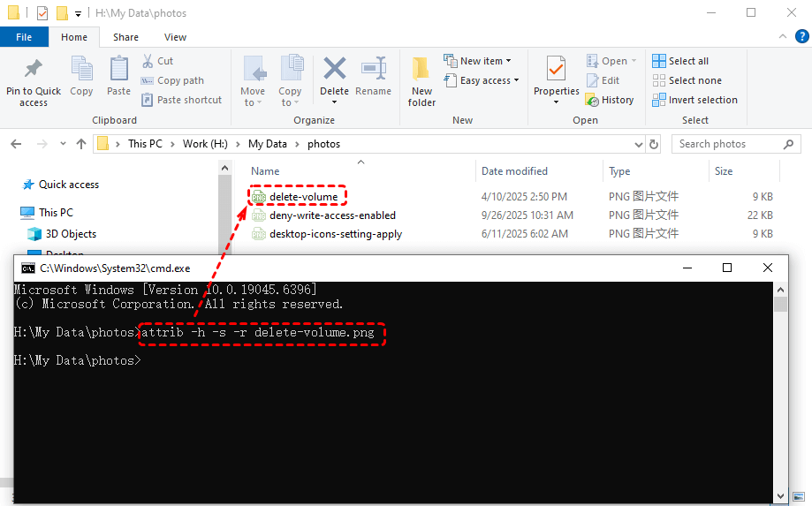812x506 pixels.
Task: Click the Rename icon in Organize group
Action: 373,69
